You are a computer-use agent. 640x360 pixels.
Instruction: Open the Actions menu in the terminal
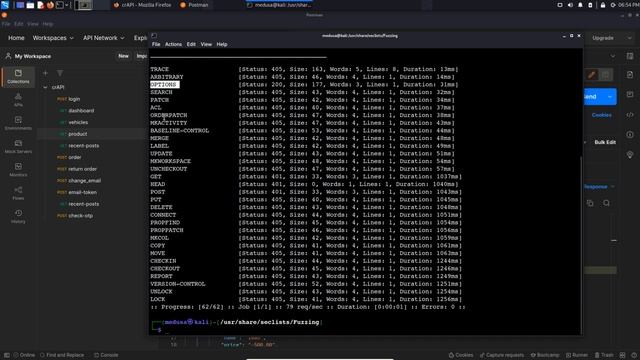coord(173,44)
